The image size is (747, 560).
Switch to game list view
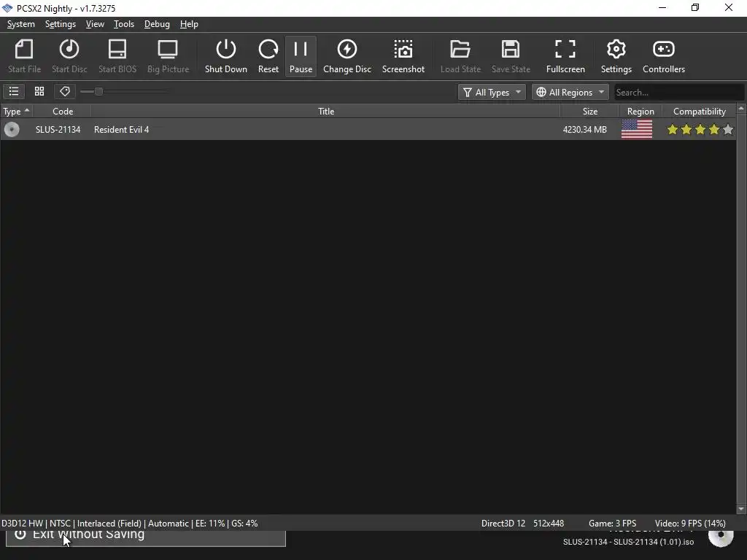click(x=14, y=91)
